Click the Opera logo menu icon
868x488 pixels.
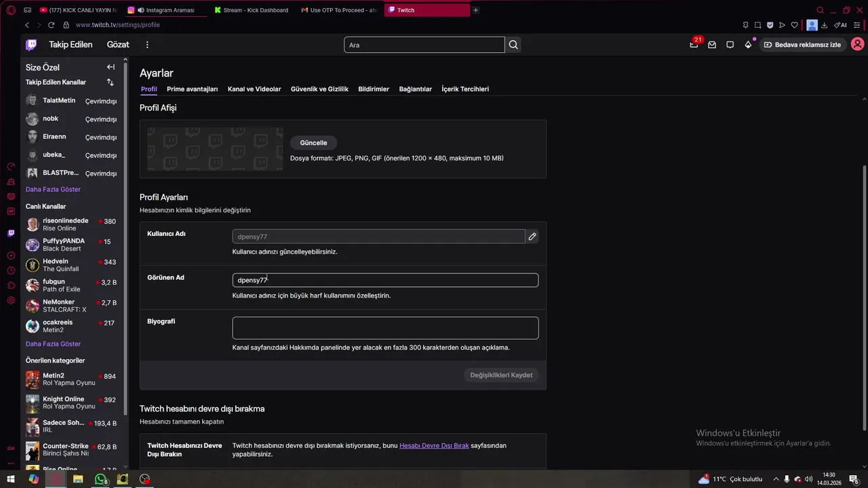(x=11, y=10)
